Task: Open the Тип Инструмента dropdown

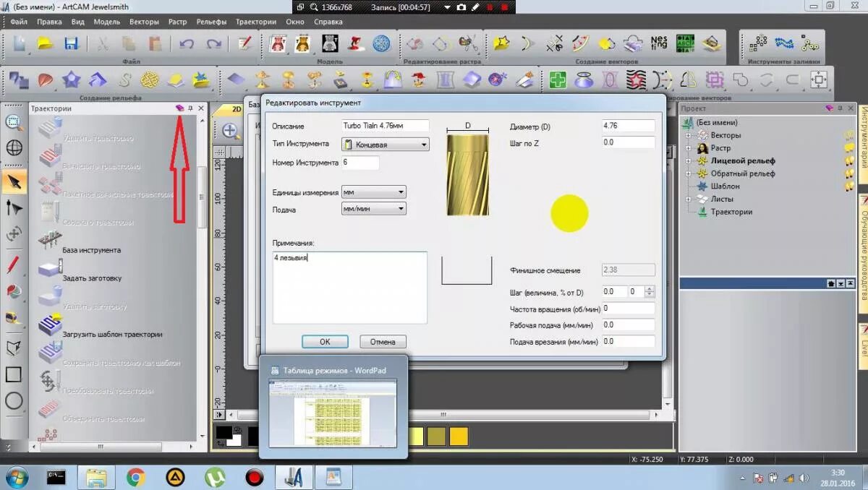Action: pos(386,145)
